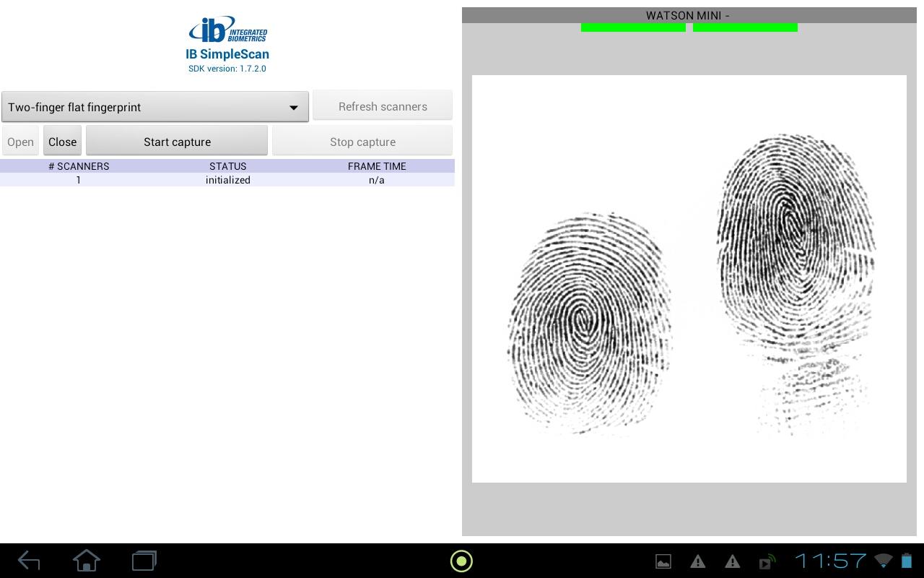Tap the Integrated Biometrics logo

[x=227, y=30]
